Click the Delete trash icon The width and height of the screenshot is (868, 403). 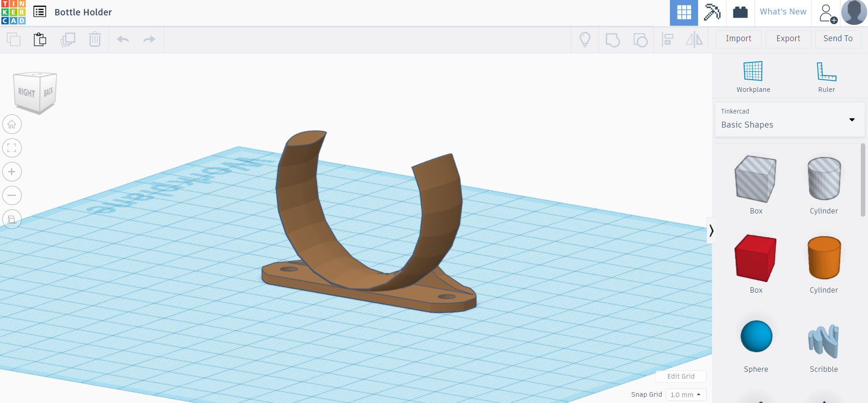(95, 40)
